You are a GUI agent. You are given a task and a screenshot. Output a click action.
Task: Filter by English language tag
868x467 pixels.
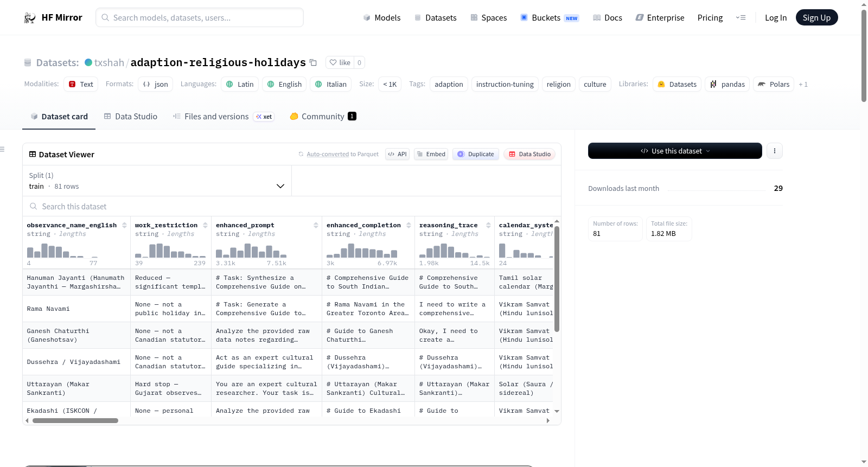coord(284,84)
